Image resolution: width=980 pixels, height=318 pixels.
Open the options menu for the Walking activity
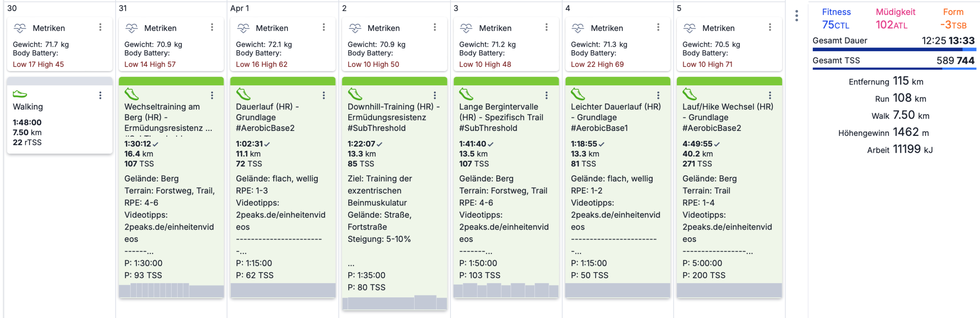click(100, 95)
